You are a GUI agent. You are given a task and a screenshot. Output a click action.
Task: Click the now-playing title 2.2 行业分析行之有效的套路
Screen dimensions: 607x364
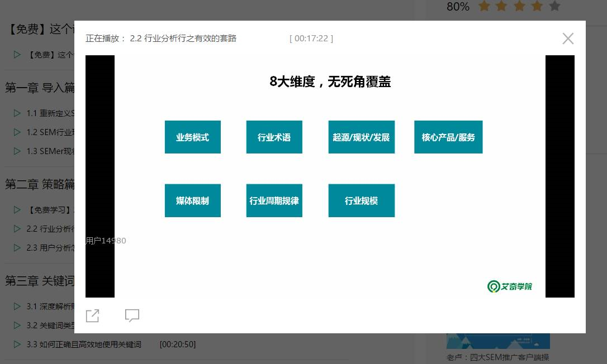click(183, 39)
